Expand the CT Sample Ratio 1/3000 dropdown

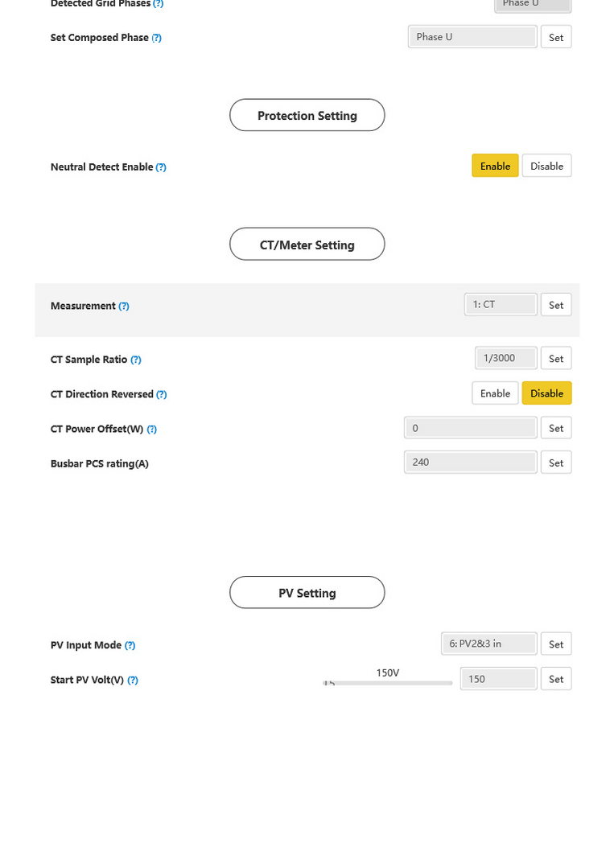[x=505, y=358]
